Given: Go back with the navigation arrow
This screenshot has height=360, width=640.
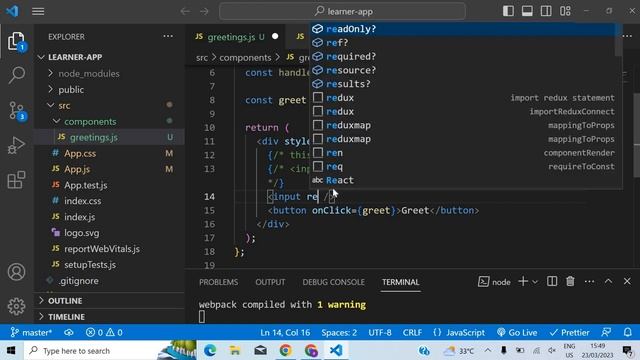Looking at the screenshot, I should 185,11.
